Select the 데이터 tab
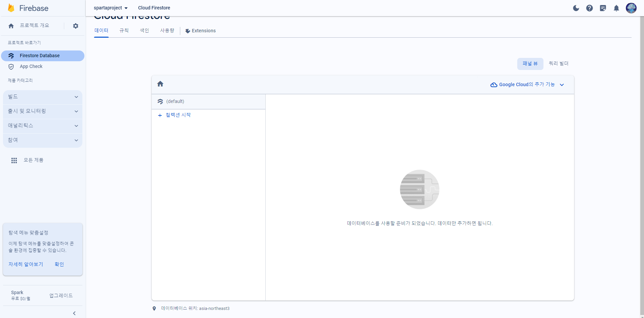644x318 pixels. [101, 31]
